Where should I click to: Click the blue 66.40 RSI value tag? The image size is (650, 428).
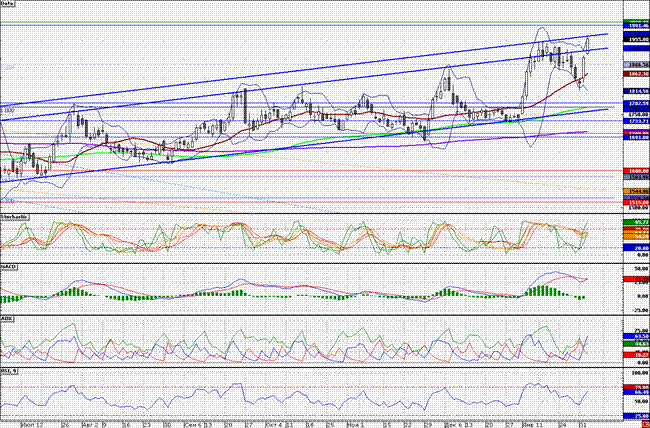[636, 392]
